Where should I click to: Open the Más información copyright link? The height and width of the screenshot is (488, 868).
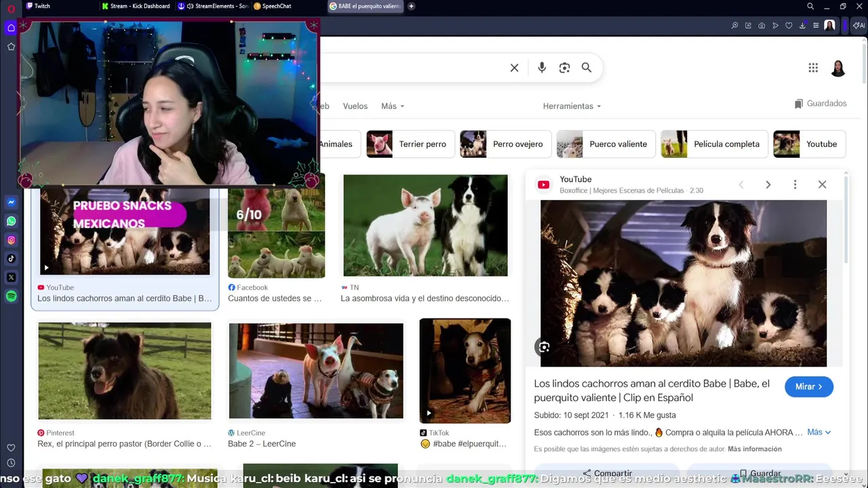tap(755, 449)
